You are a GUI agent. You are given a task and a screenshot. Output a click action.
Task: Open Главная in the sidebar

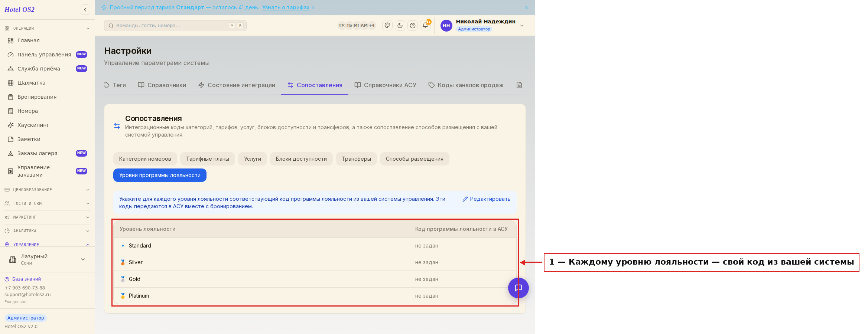47,40
